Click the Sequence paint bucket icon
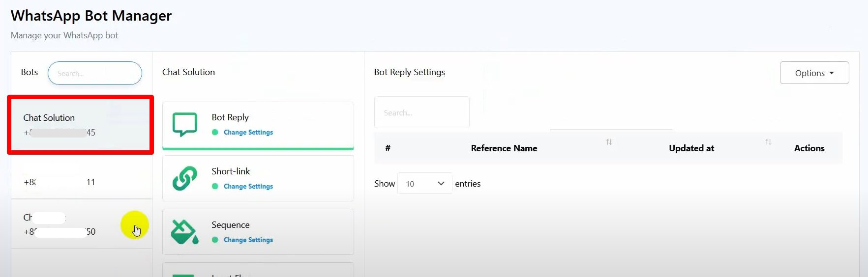Viewport: 868px width, 277px height. [x=185, y=232]
